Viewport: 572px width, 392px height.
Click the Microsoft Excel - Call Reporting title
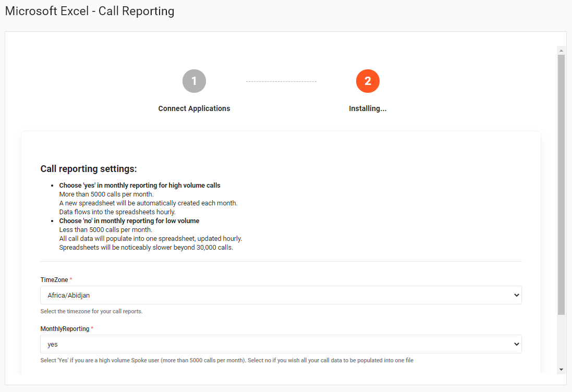[90, 11]
